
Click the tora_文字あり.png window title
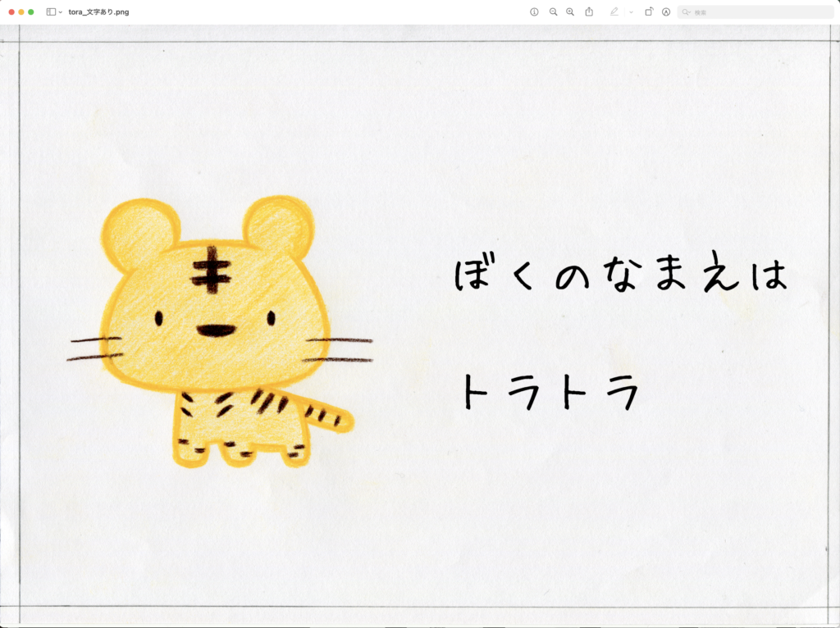click(98, 12)
